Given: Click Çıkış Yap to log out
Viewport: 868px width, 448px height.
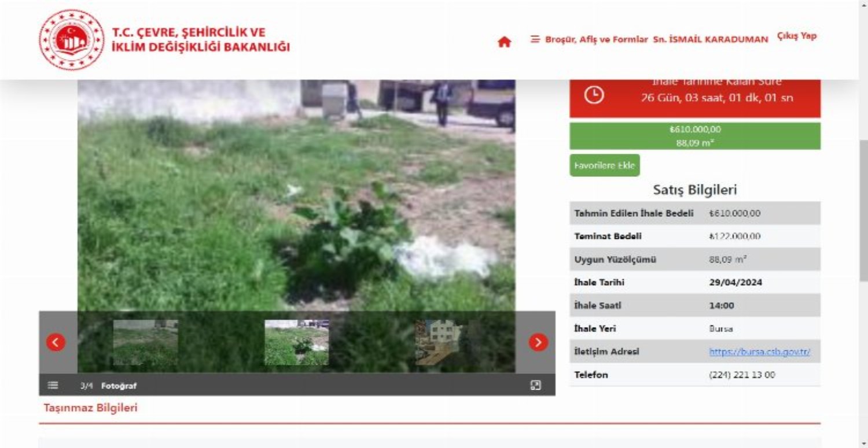Looking at the screenshot, I should (796, 36).
